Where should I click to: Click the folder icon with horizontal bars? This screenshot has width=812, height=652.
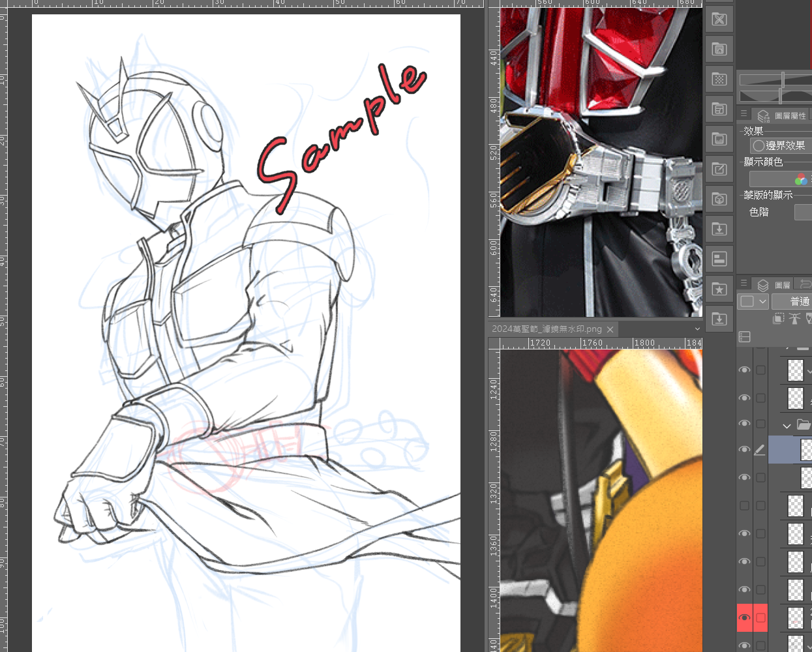(x=719, y=259)
